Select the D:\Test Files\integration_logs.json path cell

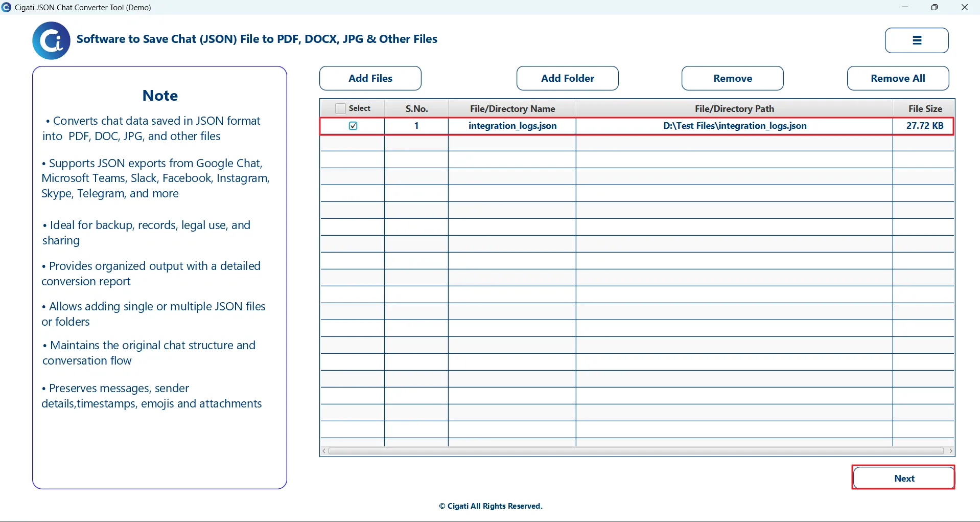point(734,126)
